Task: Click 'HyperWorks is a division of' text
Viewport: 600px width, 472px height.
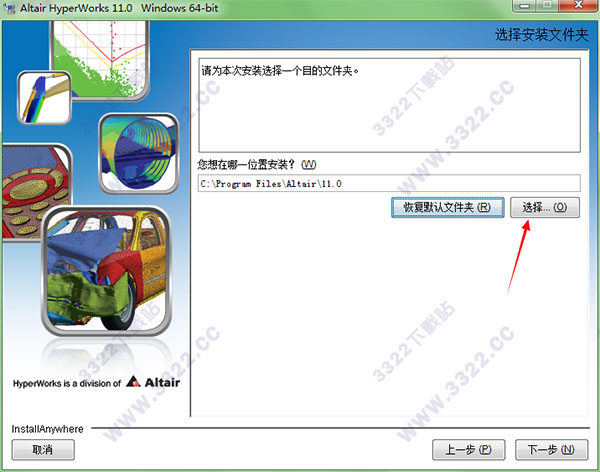Action: click(67, 383)
